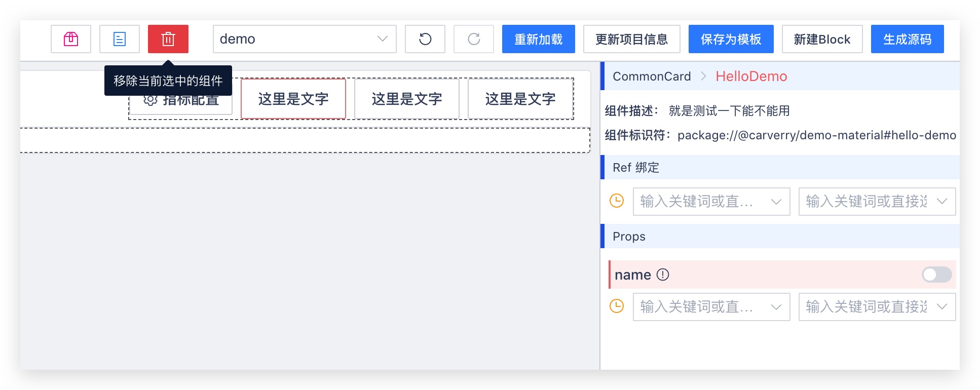
Task: Click the Ref 绑定 section header
Action: 780,168
